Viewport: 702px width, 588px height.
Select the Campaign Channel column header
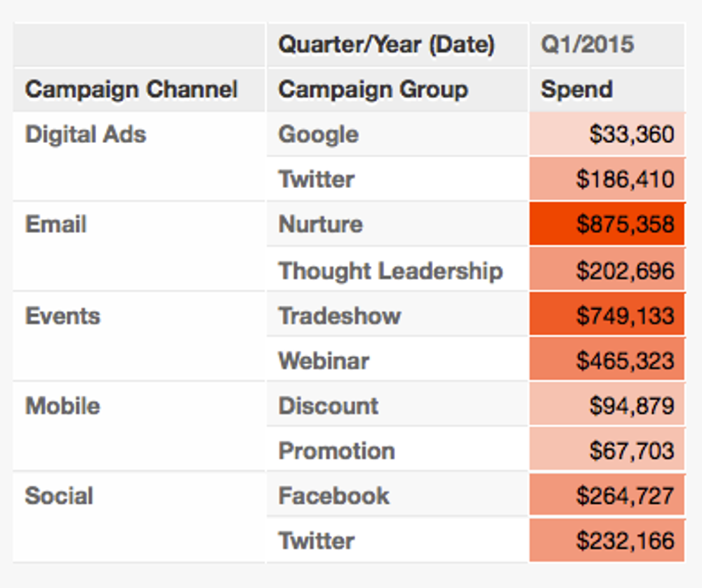click(139, 90)
